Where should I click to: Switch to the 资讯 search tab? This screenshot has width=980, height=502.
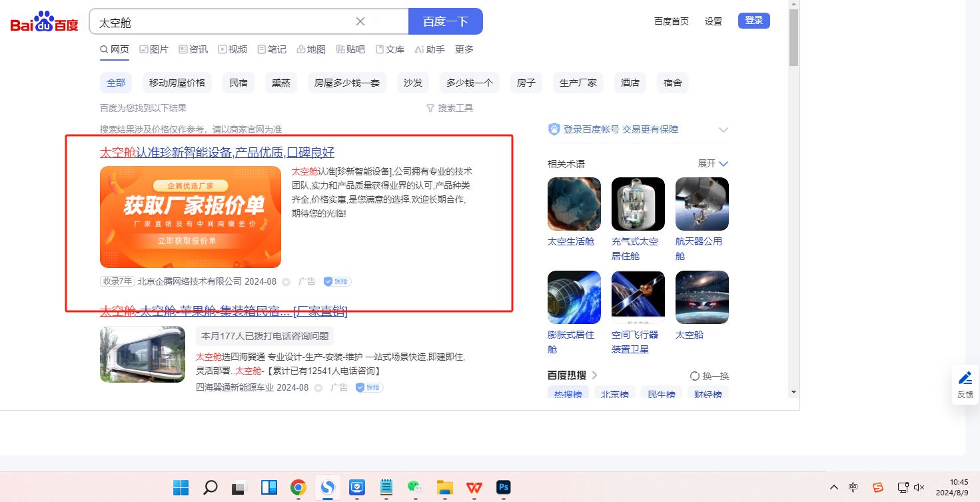click(x=193, y=49)
